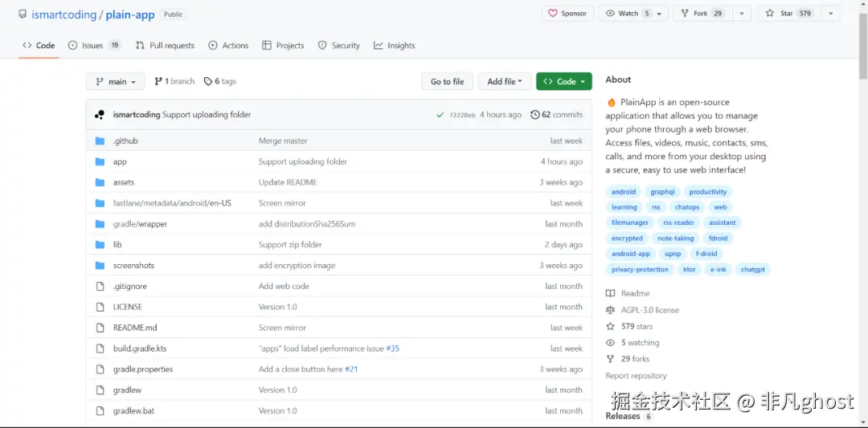The width and height of the screenshot is (868, 428).
Task: Click the rss-reader topic tag
Action: click(x=678, y=223)
